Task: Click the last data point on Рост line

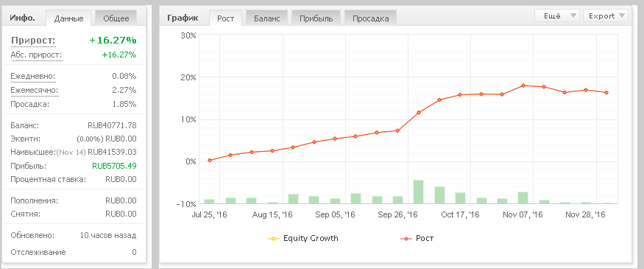Action: pos(606,93)
